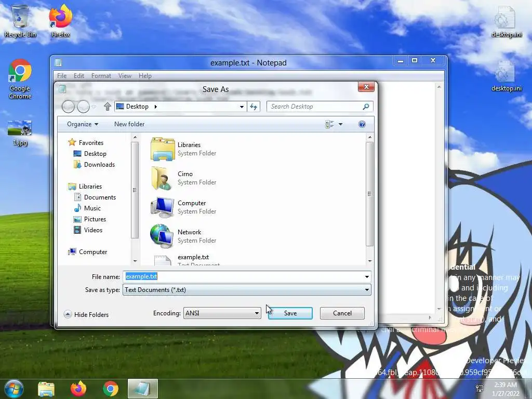Open the Save as type dropdown
Image resolution: width=532 pixels, height=399 pixels.
coord(247,290)
